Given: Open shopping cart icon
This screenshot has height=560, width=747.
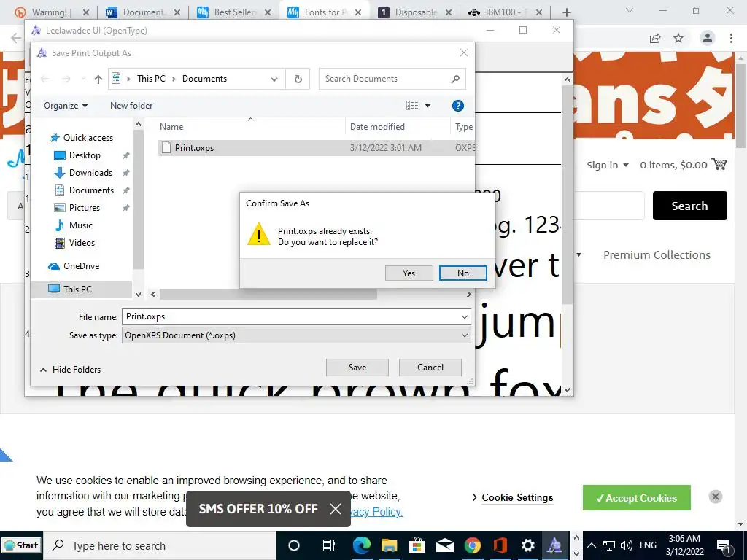Looking at the screenshot, I should click(719, 164).
